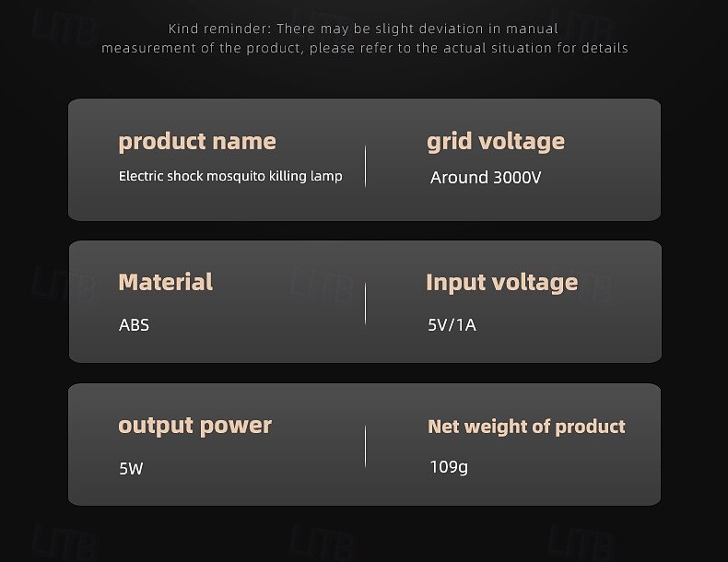Click 'Electric shock mosquito killing lamp' text
Image resolution: width=728 pixels, height=562 pixels.
[230, 176]
